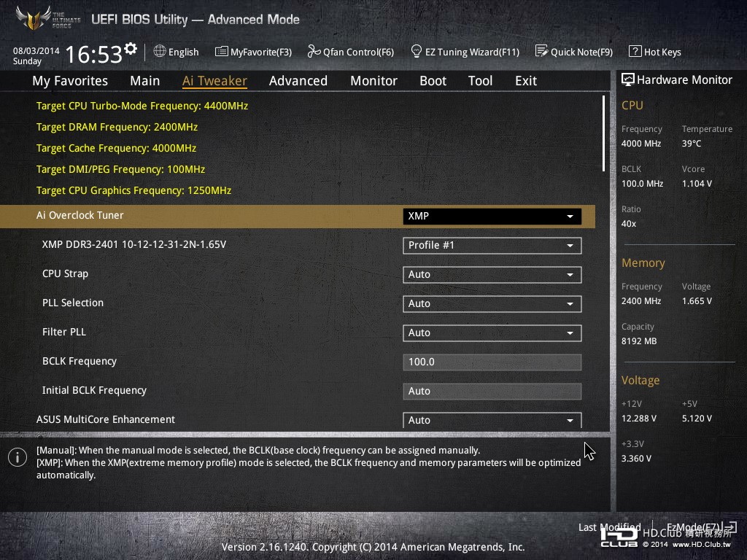Click the EZ Tuning Wizard lightbulb icon
This screenshot has height=560, width=747.
tap(416, 51)
